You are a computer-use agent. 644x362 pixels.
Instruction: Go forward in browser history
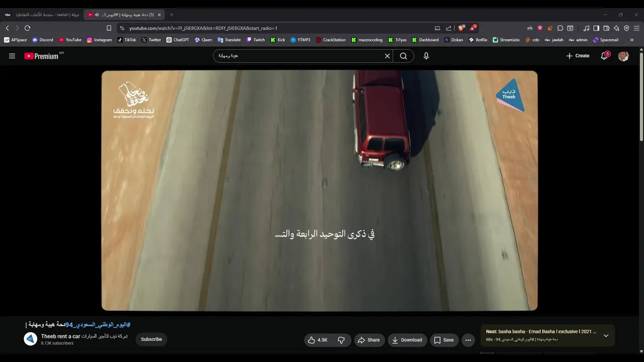17,28
